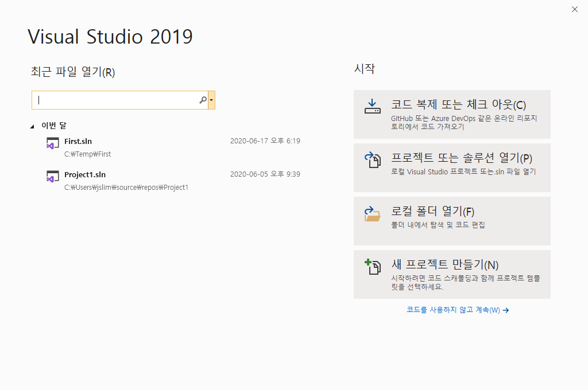Click timestamp 2020-06-17 오후 6:19
The height and width of the screenshot is (390, 588).
[x=265, y=141]
